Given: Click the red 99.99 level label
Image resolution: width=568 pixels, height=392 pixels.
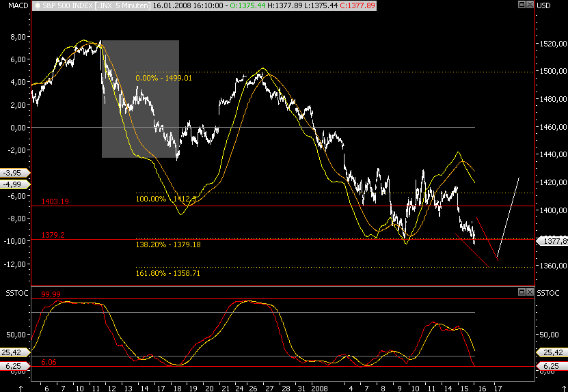Looking at the screenshot, I should (x=50, y=294).
